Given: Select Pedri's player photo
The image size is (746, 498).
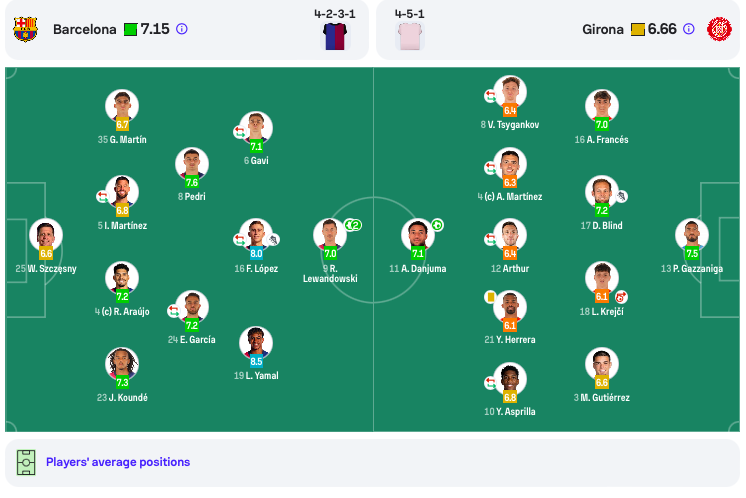Looking at the screenshot, I should click(192, 163).
